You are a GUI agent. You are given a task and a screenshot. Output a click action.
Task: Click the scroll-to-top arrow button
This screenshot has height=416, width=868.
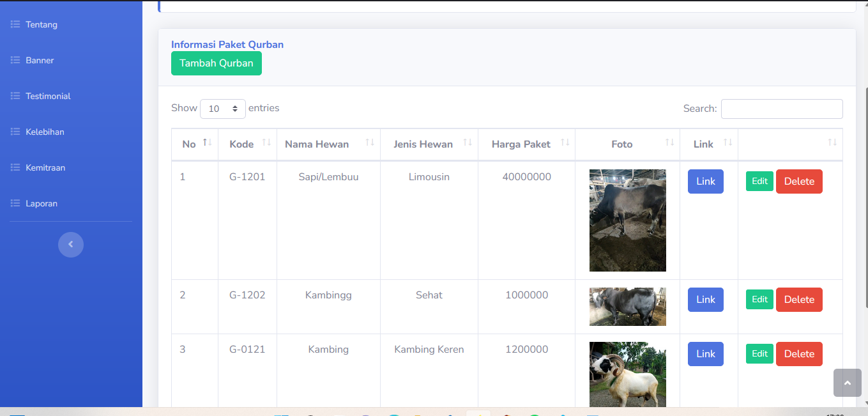click(847, 383)
